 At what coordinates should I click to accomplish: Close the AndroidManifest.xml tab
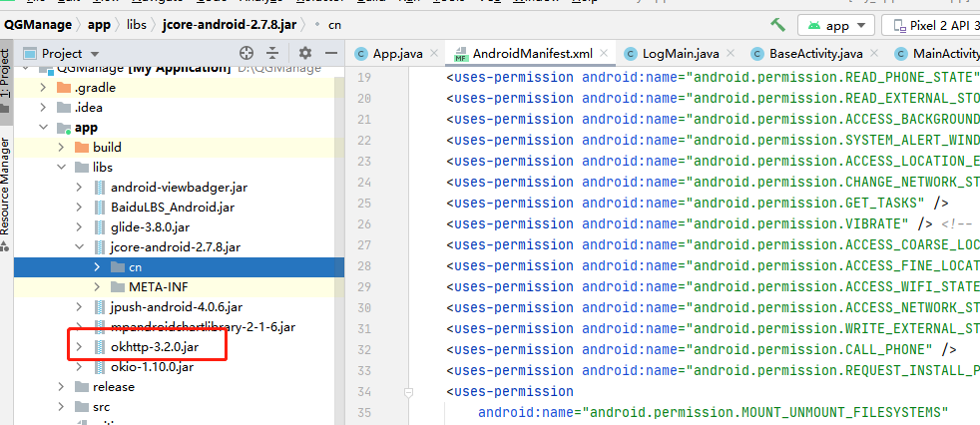click(x=603, y=53)
